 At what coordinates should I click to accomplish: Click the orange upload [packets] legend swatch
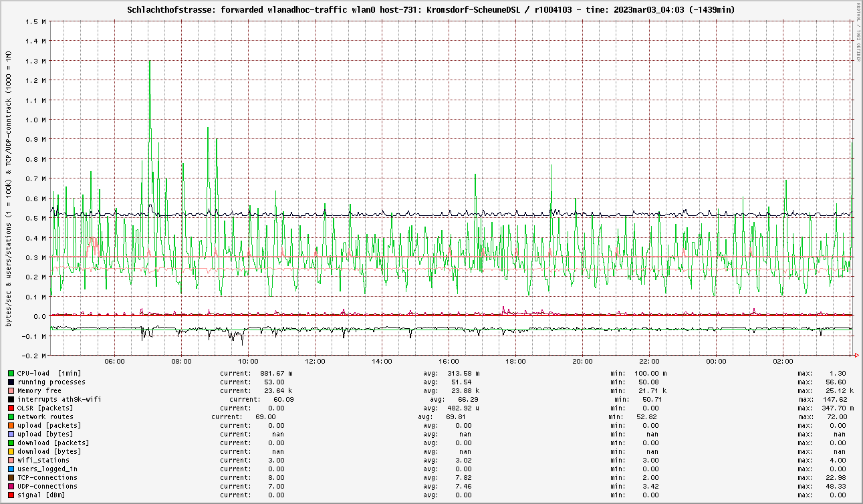pos(11,425)
